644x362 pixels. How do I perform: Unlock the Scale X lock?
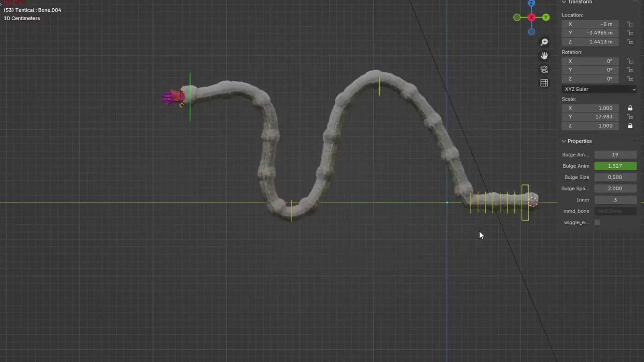click(x=630, y=108)
